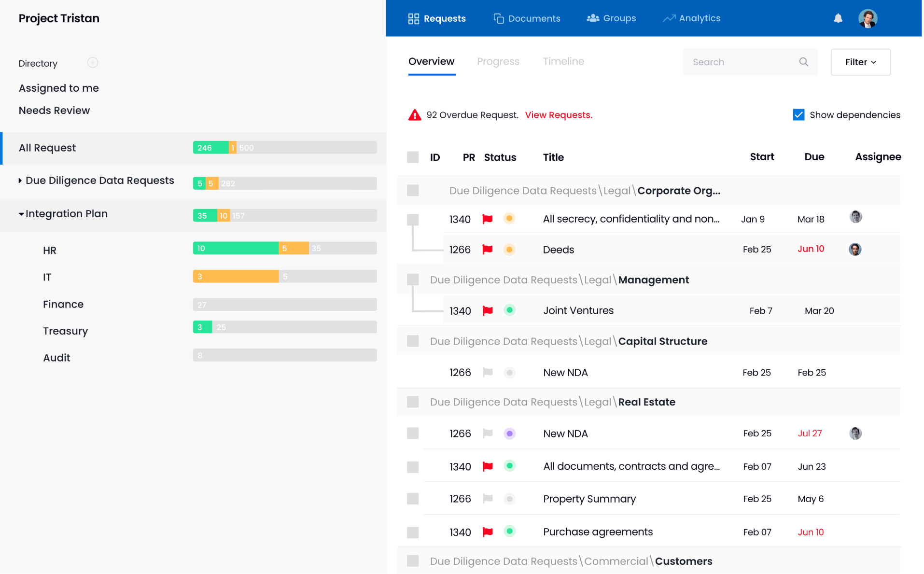Image resolution: width=924 pixels, height=574 pixels.
Task: Open the Timeline tab
Action: [x=563, y=61]
